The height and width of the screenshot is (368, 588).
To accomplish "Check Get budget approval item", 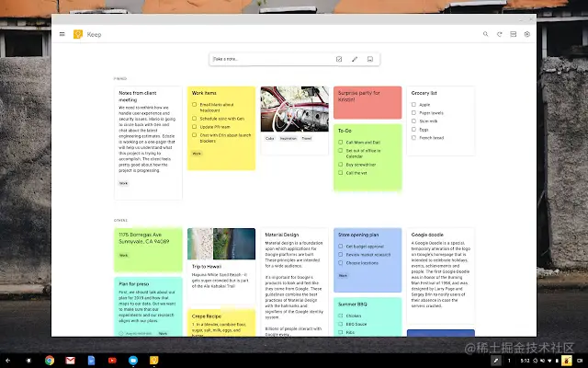I will tap(341, 246).
